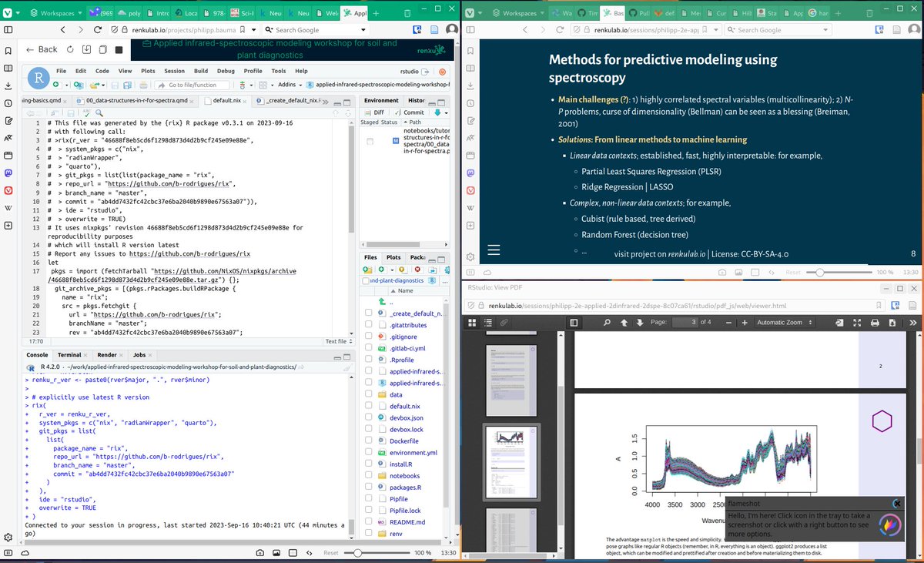Click the PDF viewer thumbnails view icon
This screenshot has height=563, width=924.
[472, 323]
